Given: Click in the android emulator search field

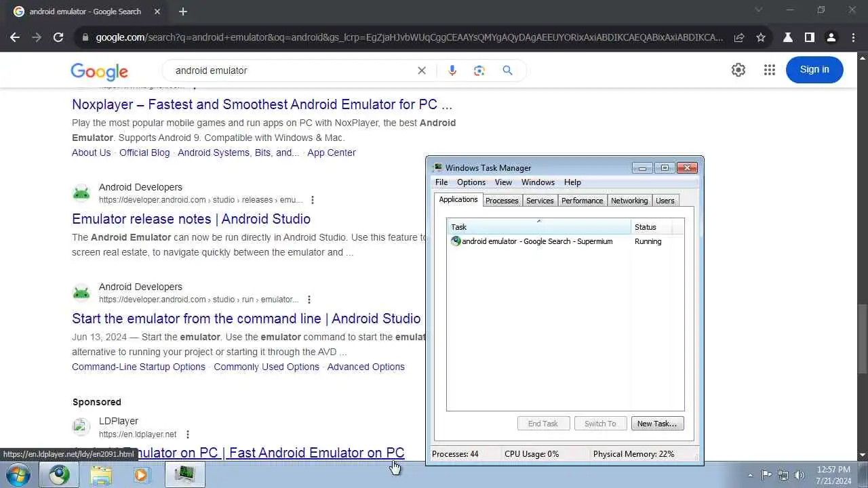Looking at the screenshot, I should tap(292, 70).
